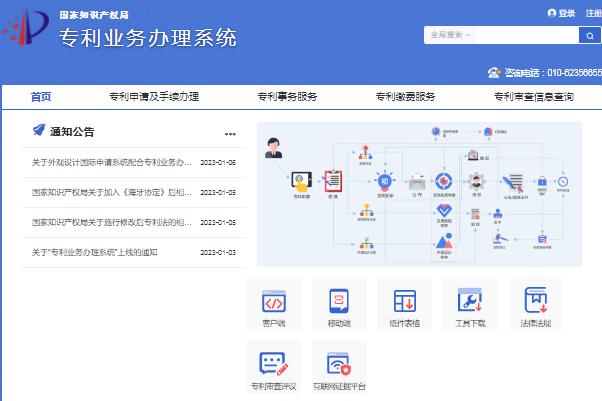Click the certificate with pen icon in flowchart
Image resolution: width=602 pixels, height=401 pixels.
pos(515,183)
